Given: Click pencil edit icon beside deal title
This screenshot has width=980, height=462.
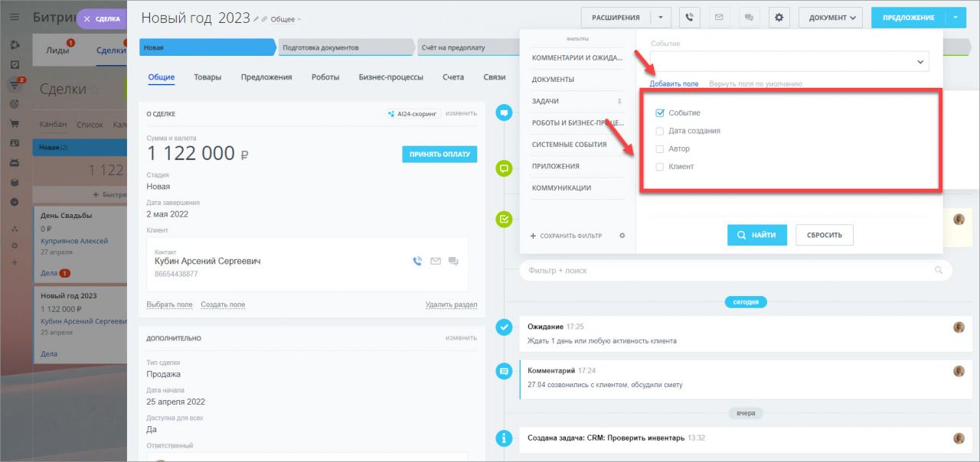Looking at the screenshot, I should tap(256, 19).
